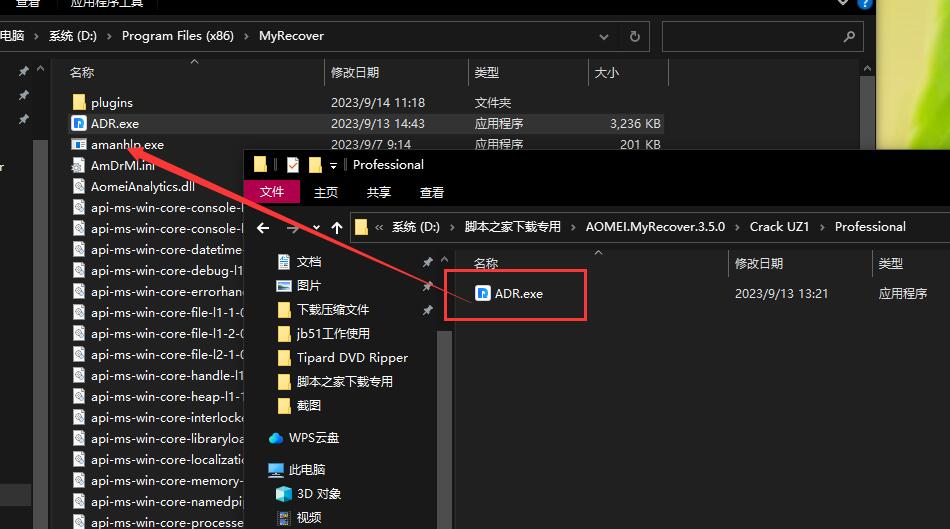
Task: Expand chevron after Program Files (x86) breadcrumb
Action: pos(246,36)
